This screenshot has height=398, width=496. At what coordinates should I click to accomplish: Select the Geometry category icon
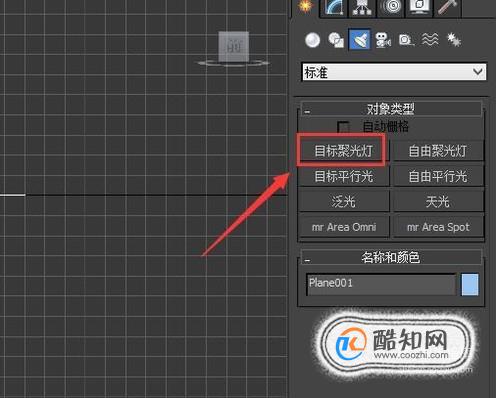click(312, 40)
